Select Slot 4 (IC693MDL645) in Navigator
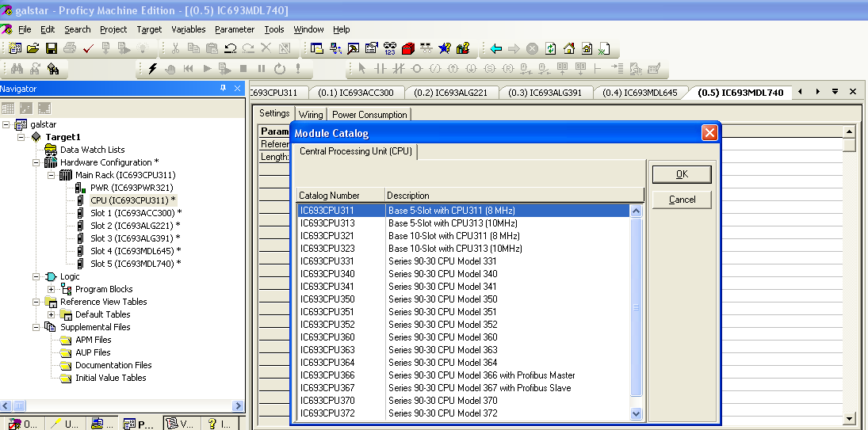868x430 pixels. coord(136,251)
